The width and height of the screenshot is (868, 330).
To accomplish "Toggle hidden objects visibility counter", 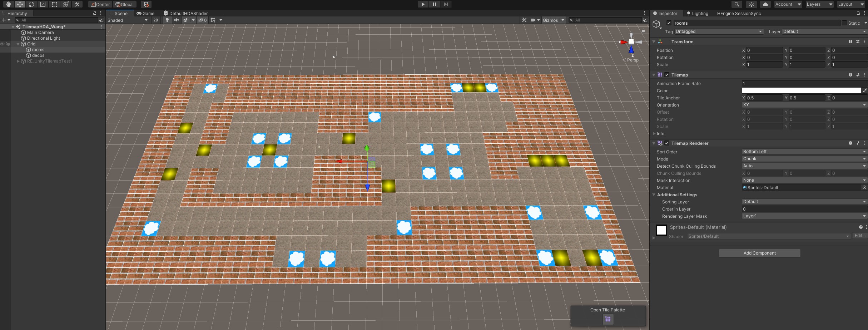I will (x=203, y=20).
